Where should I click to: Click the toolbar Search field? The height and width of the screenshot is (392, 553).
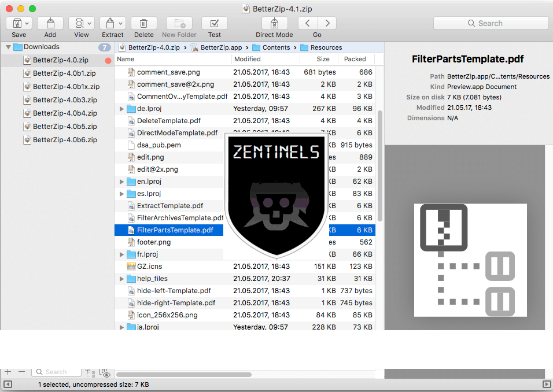[491, 23]
